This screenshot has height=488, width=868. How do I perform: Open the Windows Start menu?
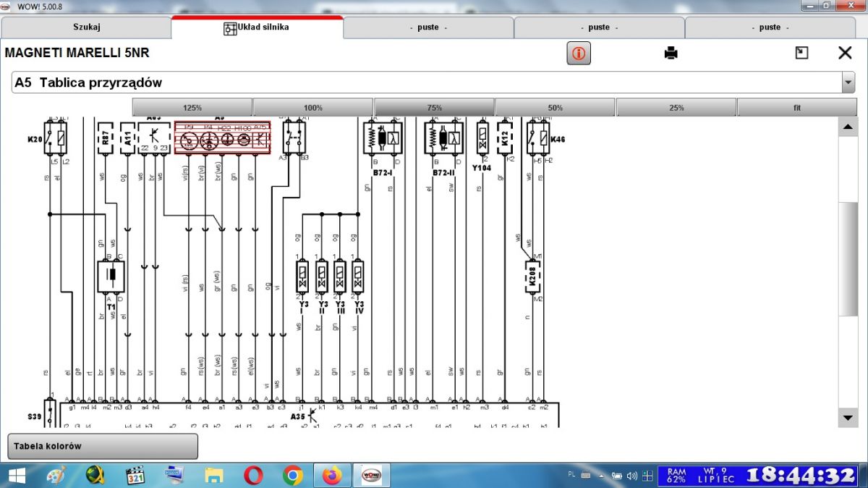point(15,476)
